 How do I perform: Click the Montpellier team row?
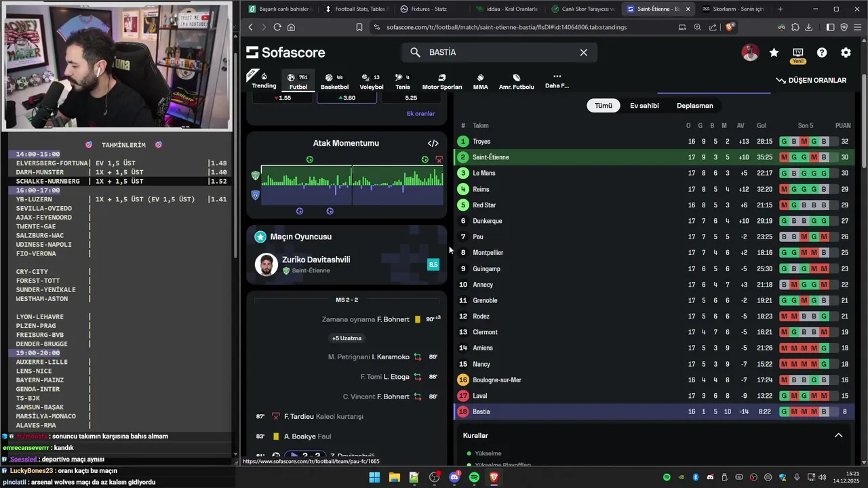[x=654, y=252]
